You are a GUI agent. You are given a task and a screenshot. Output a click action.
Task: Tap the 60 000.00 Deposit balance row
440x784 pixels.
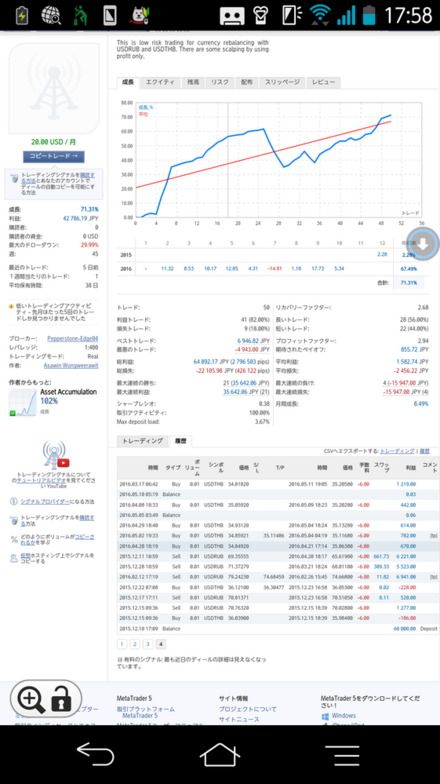pos(278,628)
